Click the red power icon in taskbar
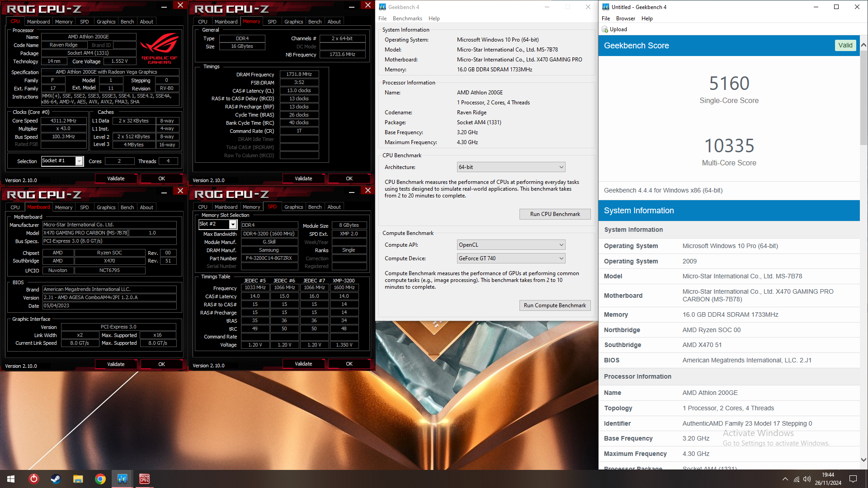 [33, 479]
